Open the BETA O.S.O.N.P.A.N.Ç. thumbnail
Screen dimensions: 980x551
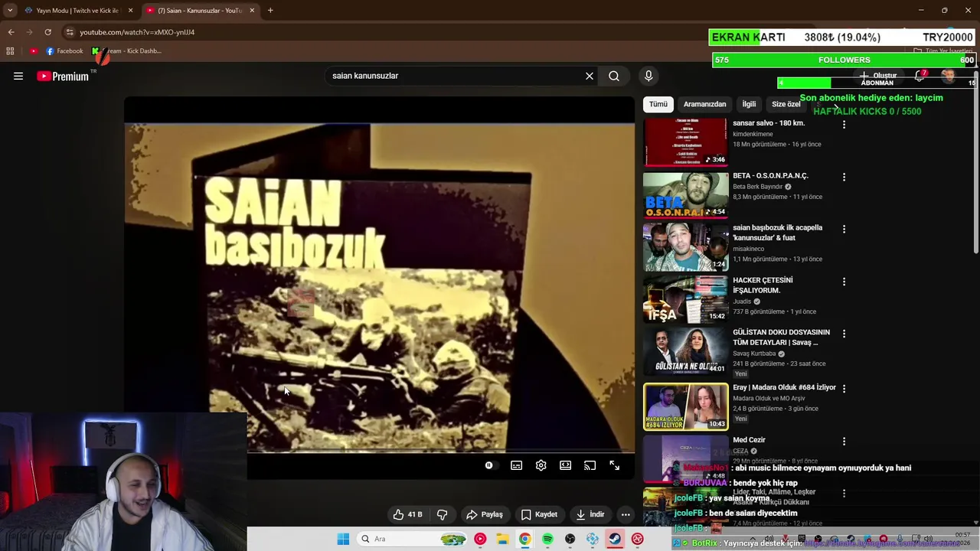click(x=685, y=195)
